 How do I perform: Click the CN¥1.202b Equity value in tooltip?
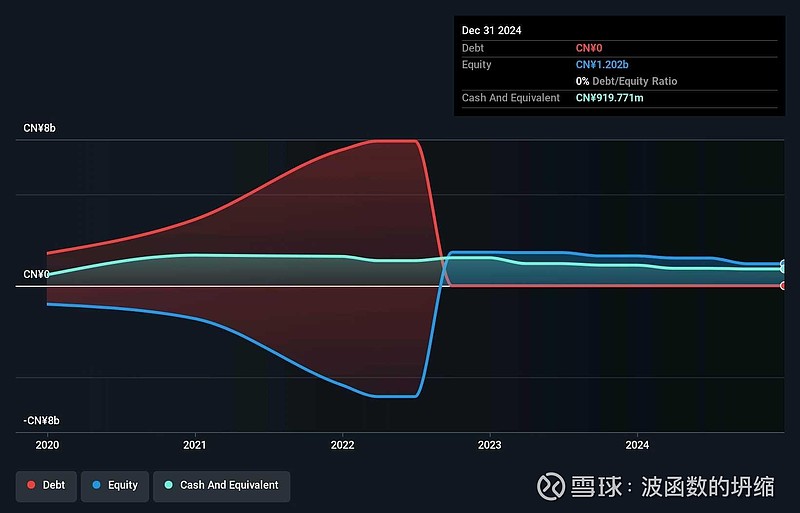602,65
